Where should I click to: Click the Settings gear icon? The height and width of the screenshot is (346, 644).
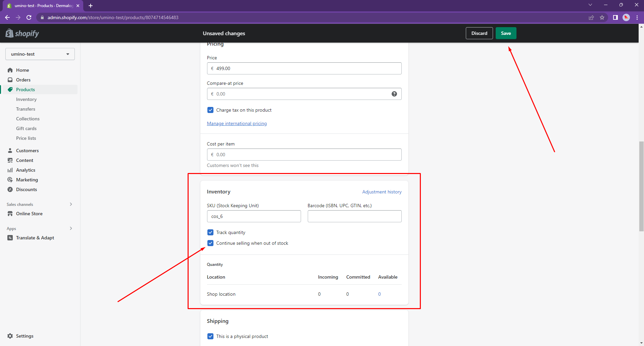10,336
